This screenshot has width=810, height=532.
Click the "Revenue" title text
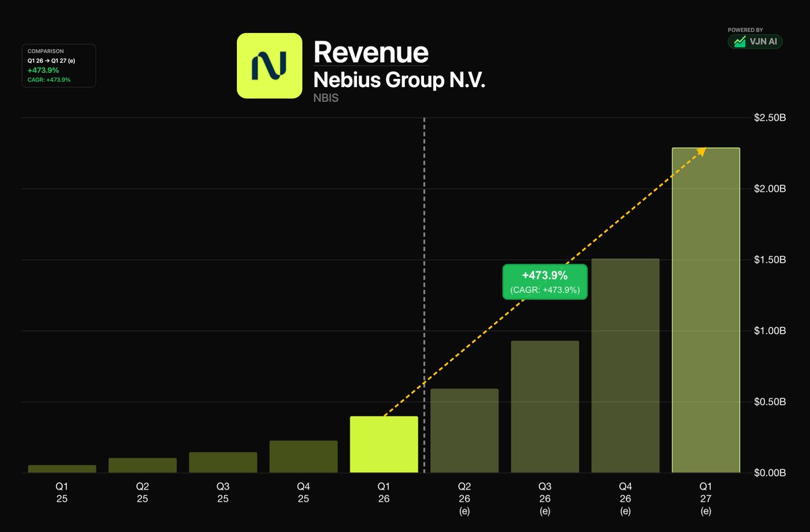[x=371, y=52]
